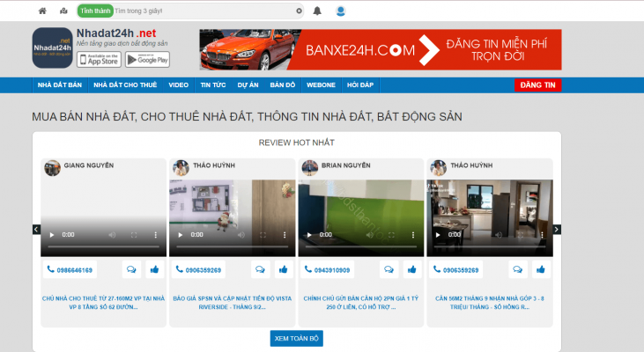Viewport: 644px width, 352px height.
Task: Enter fullscreen on 56m2 apartment video
Action: pyautogui.click(x=521, y=235)
